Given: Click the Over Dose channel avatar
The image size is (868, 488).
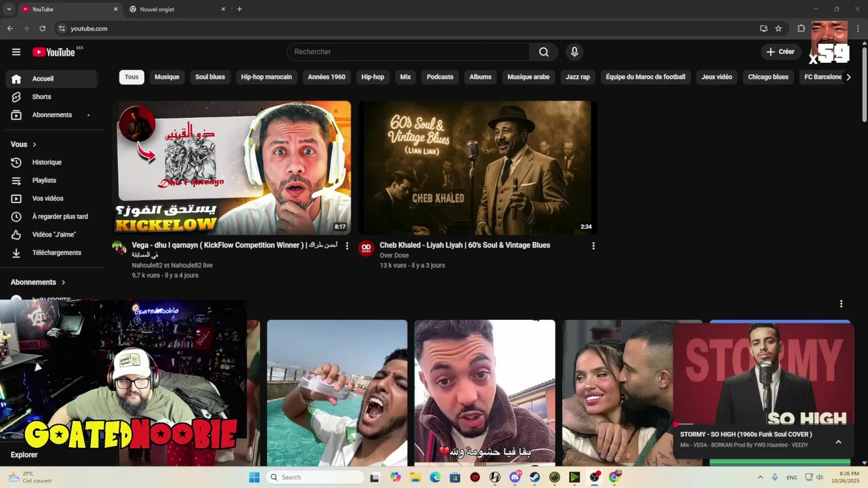Looking at the screenshot, I should [366, 248].
